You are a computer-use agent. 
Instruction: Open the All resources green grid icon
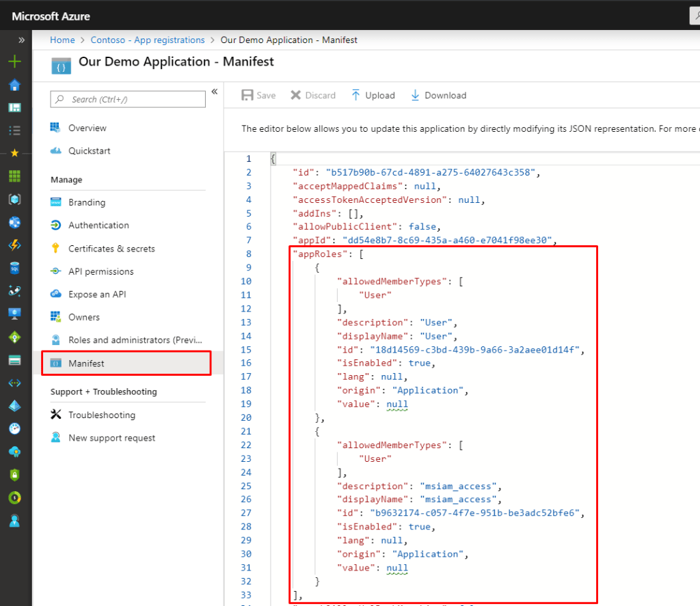[x=15, y=176]
